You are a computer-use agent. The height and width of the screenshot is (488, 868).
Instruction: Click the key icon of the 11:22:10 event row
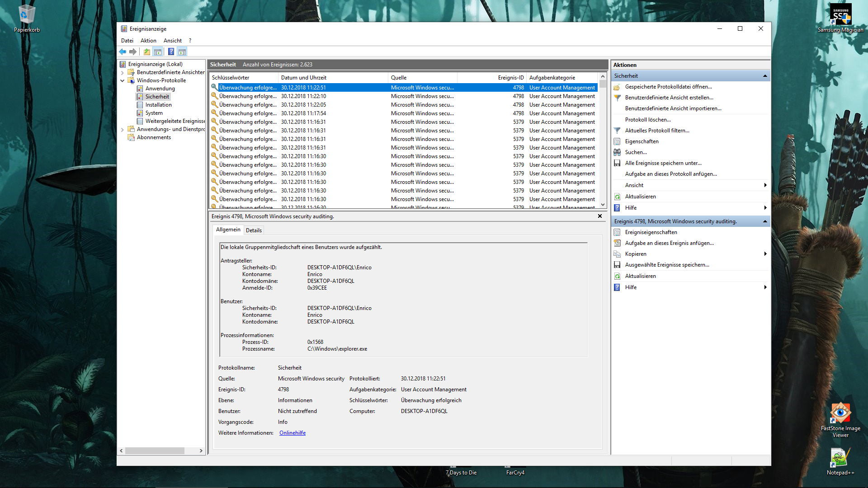pos(215,96)
